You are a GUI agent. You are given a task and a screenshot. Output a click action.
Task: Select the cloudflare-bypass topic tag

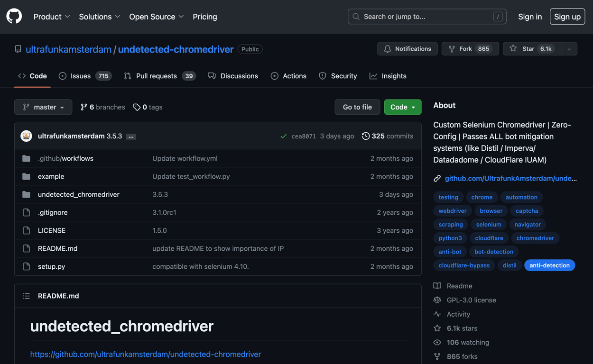(464, 265)
